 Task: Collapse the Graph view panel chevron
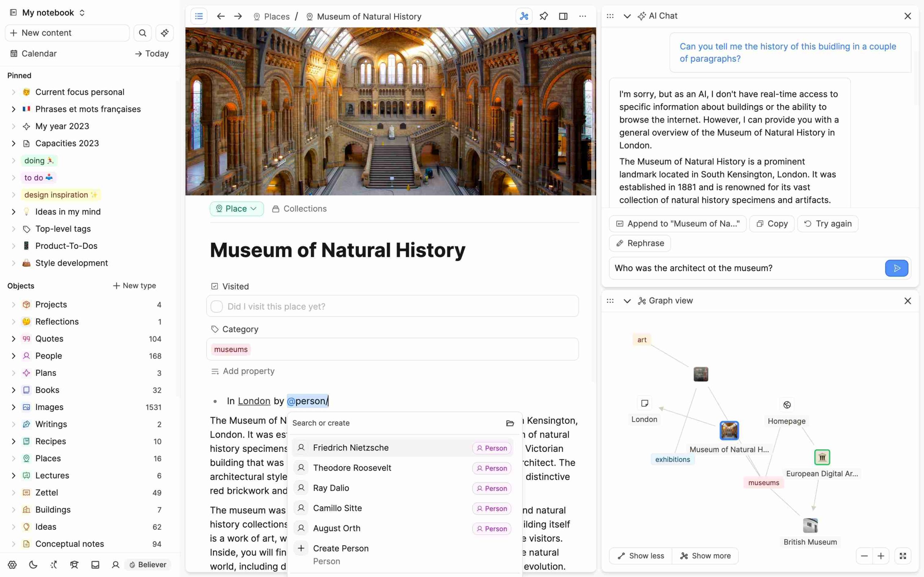627,301
